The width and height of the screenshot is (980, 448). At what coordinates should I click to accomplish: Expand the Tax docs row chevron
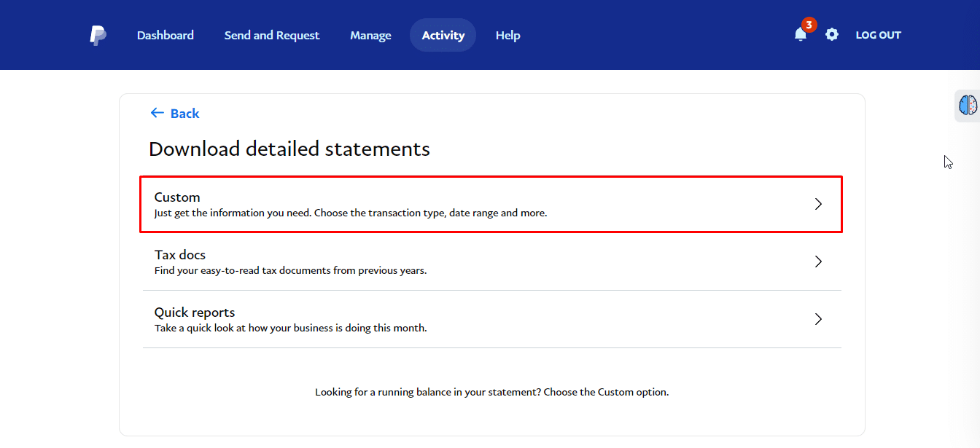[x=818, y=262]
